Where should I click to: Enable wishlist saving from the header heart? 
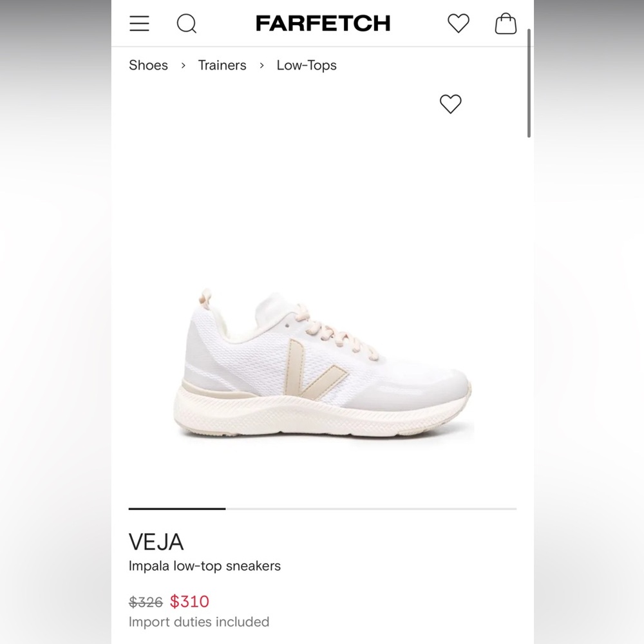coord(458,23)
